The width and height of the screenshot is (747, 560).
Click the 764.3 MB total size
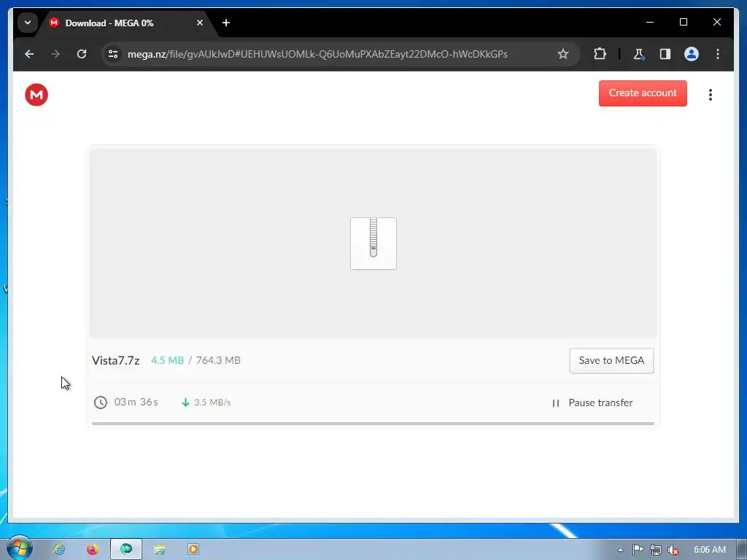click(x=218, y=360)
